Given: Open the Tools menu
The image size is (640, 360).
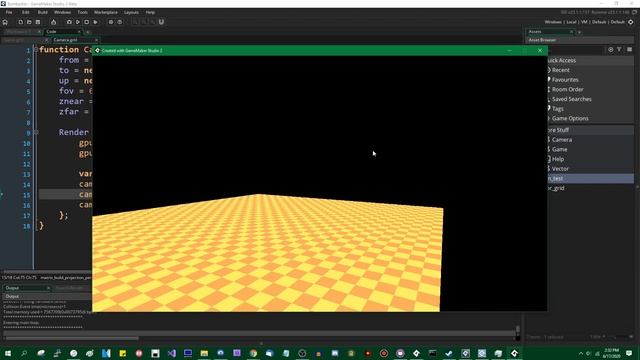Looking at the screenshot, I should (82, 12).
